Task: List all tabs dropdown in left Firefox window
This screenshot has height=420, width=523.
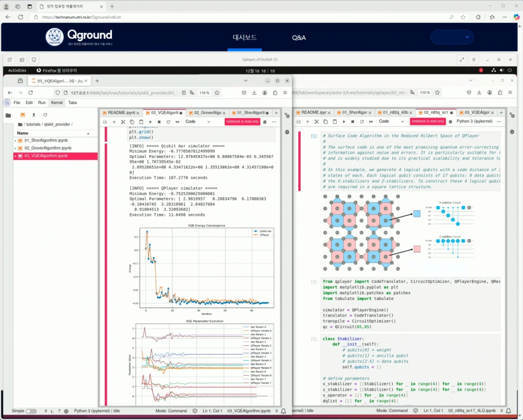Action: tap(246, 81)
